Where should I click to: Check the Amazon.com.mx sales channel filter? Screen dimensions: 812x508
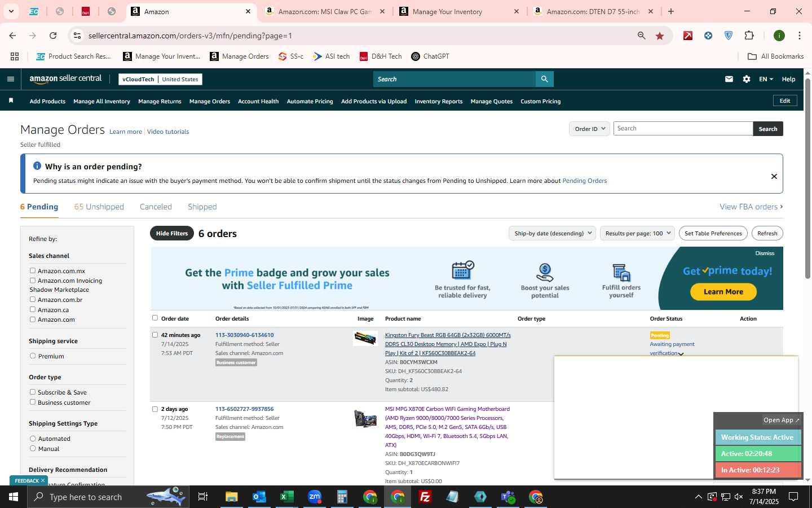pos(33,271)
